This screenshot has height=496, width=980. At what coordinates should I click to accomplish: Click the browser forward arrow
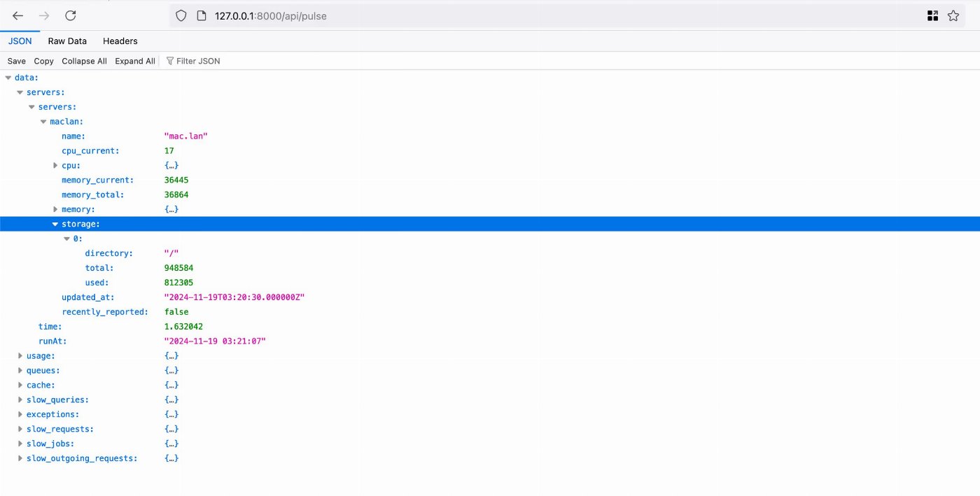coord(44,15)
